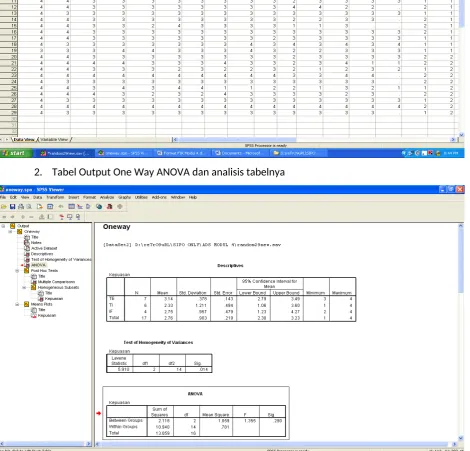Click the Expand plus outline toolbar icon
Screen dimensions: 470x451
(23, 217)
